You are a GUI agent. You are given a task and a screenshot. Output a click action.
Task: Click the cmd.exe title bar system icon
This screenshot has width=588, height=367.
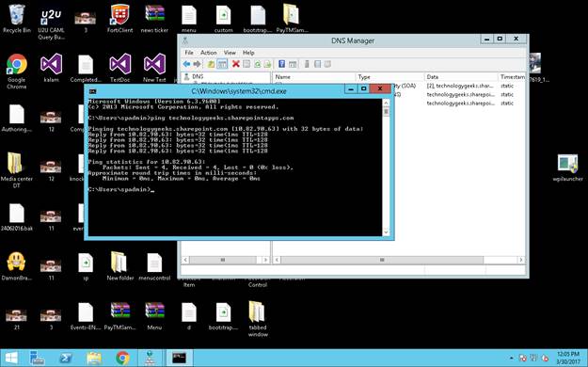coord(93,91)
